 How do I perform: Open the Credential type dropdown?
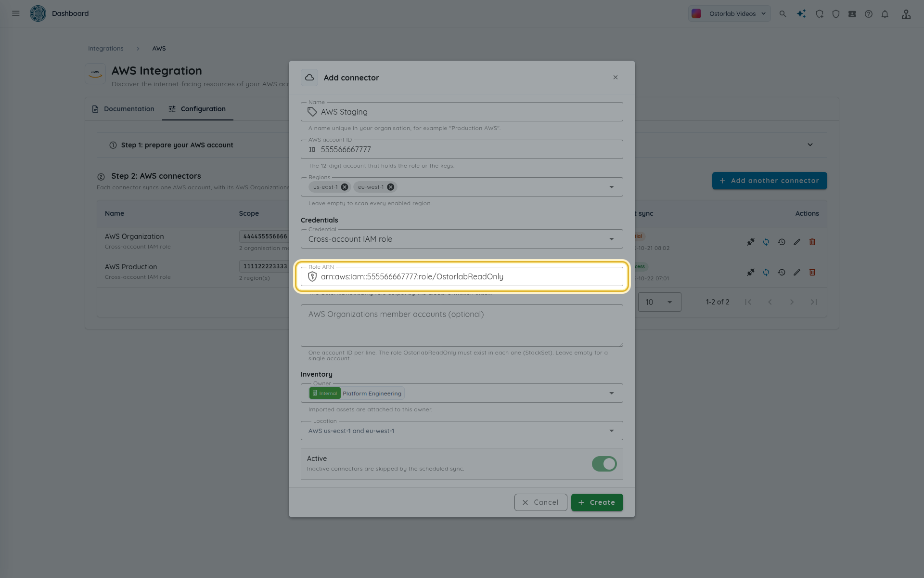point(462,239)
